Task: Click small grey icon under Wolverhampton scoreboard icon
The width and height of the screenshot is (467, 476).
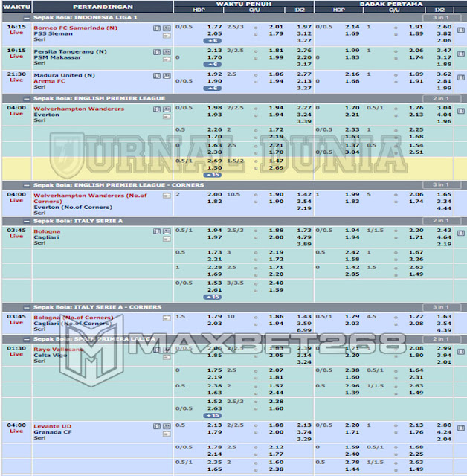Action: coord(167,117)
